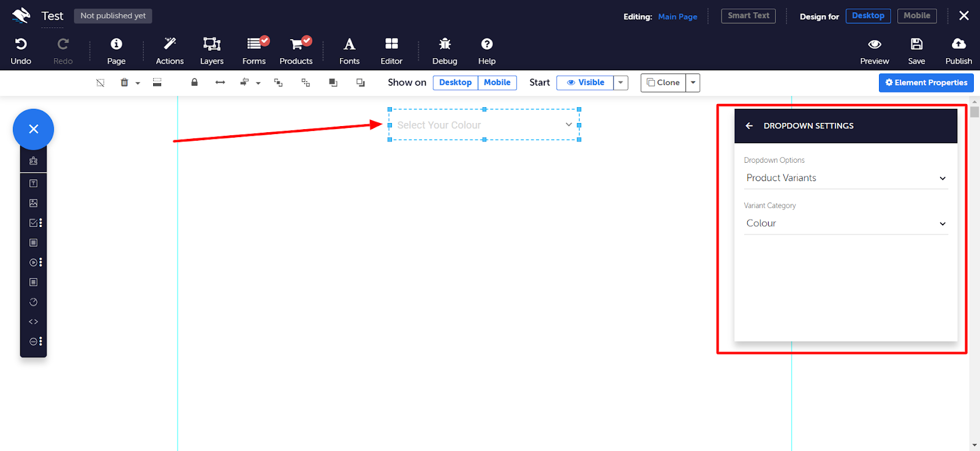
Task: Open the Main Page editing link
Action: click(677, 17)
